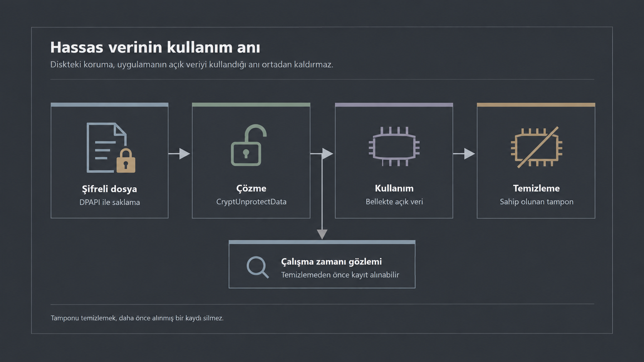Click the Çalışma zamanı gözlemi title
Image resolution: width=644 pixels, height=362 pixels.
pyautogui.click(x=331, y=262)
